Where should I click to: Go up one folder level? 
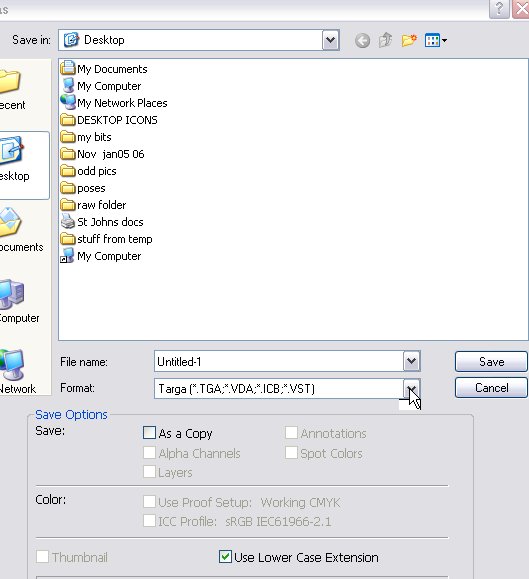(385, 40)
